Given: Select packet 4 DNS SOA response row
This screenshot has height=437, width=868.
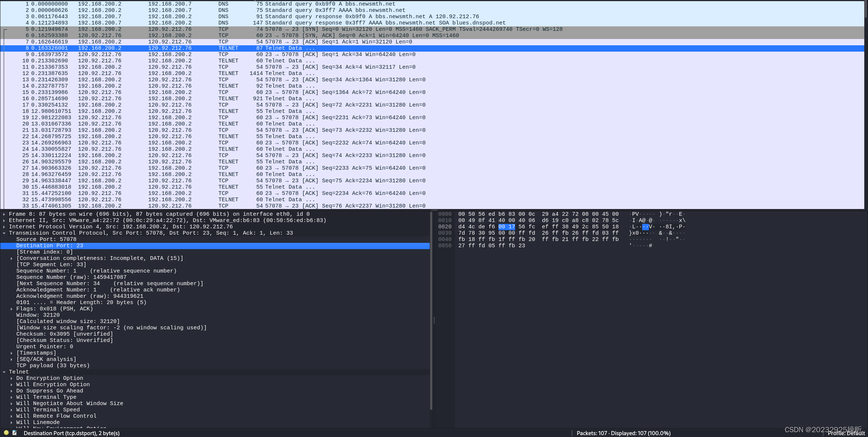Looking at the screenshot, I should point(432,23).
